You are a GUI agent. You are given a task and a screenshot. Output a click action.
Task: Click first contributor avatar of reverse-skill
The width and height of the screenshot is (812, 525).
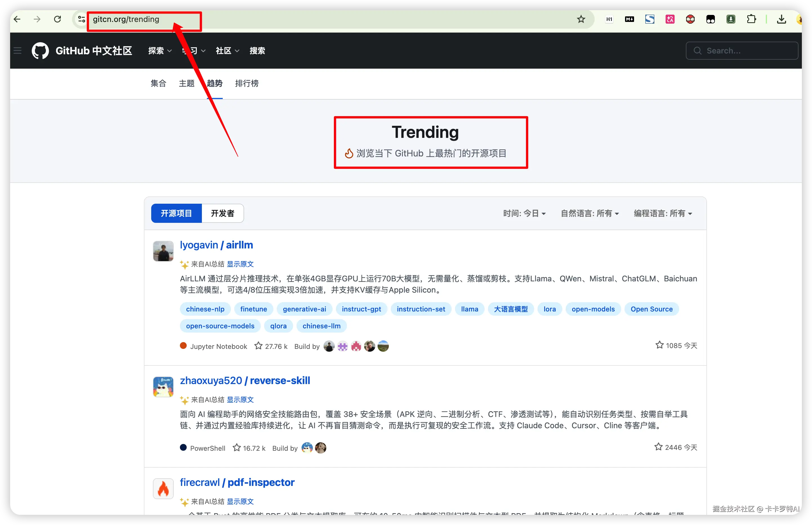click(x=307, y=448)
